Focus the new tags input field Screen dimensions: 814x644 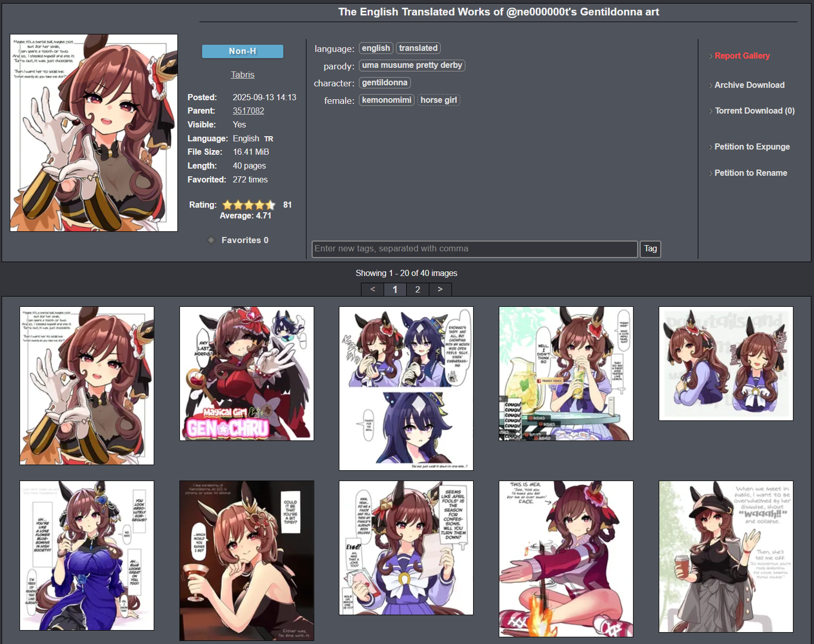(x=475, y=249)
